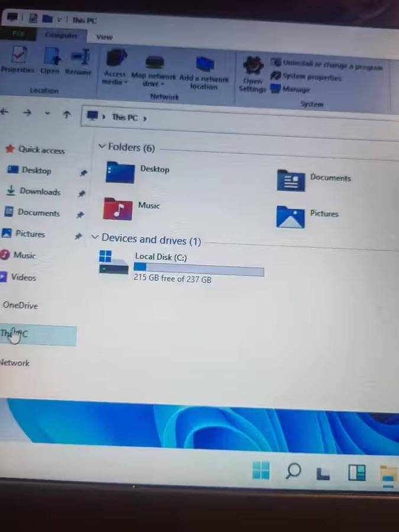Click '215 GB free of 237 GB' text
Screen dimensions: 399x532
point(173,278)
